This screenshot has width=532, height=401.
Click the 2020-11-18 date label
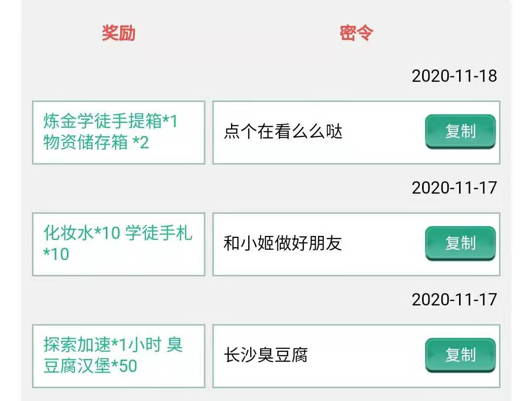[x=454, y=76]
